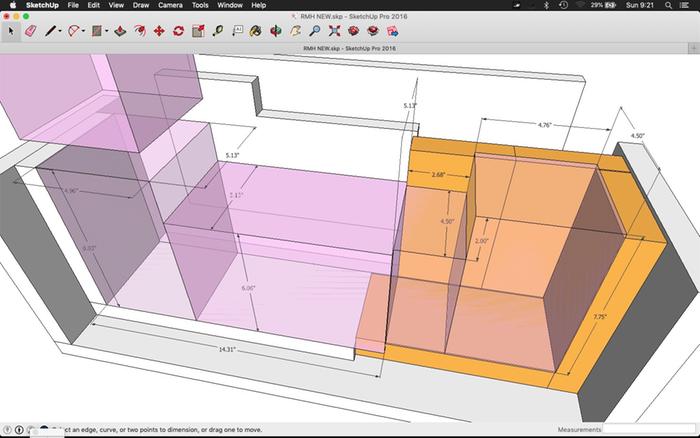Open the Arc tool dropdown arrow

tap(83, 32)
